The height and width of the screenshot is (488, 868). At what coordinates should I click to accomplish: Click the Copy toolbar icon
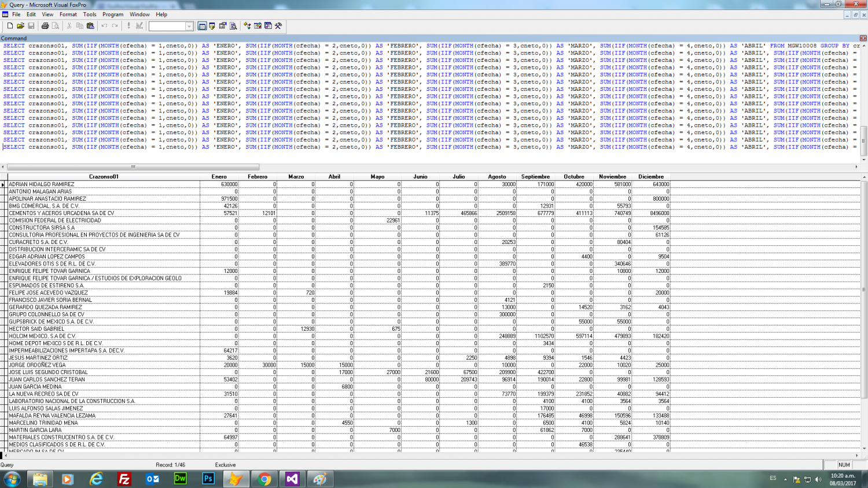point(80,26)
